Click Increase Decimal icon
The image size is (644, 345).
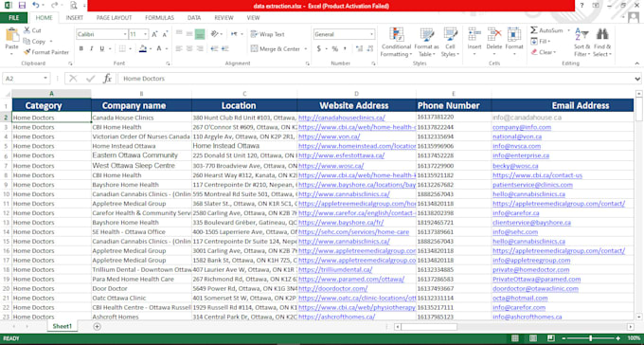pos(359,48)
